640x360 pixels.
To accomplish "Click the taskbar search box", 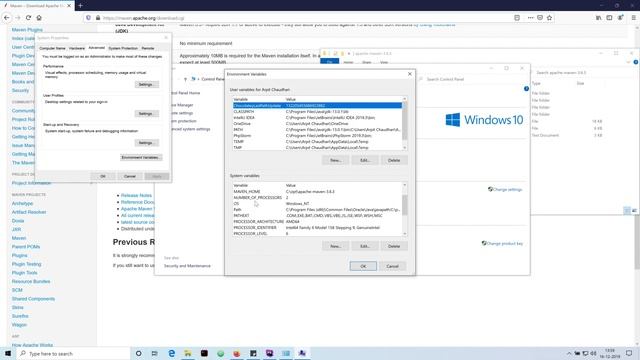I will pos(73,353).
